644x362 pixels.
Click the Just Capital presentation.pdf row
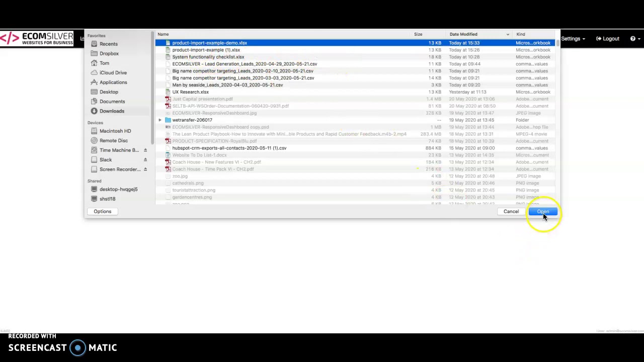pos(355,99)
